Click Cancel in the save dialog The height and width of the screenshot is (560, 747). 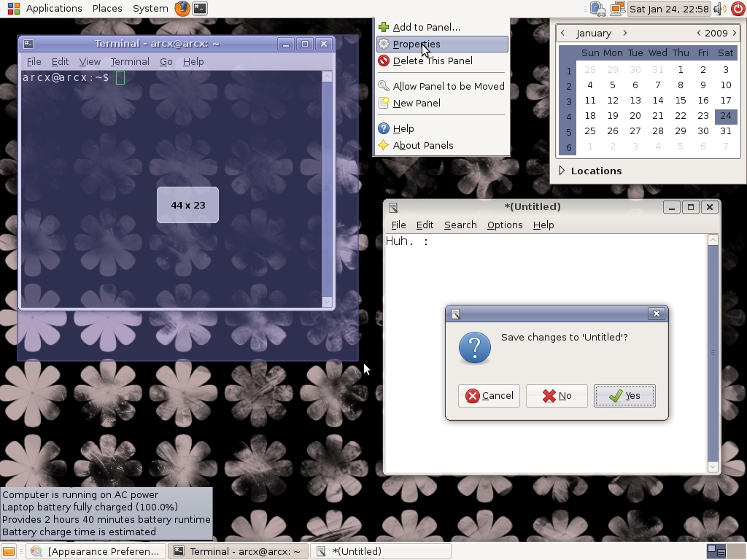click(489, 396)
